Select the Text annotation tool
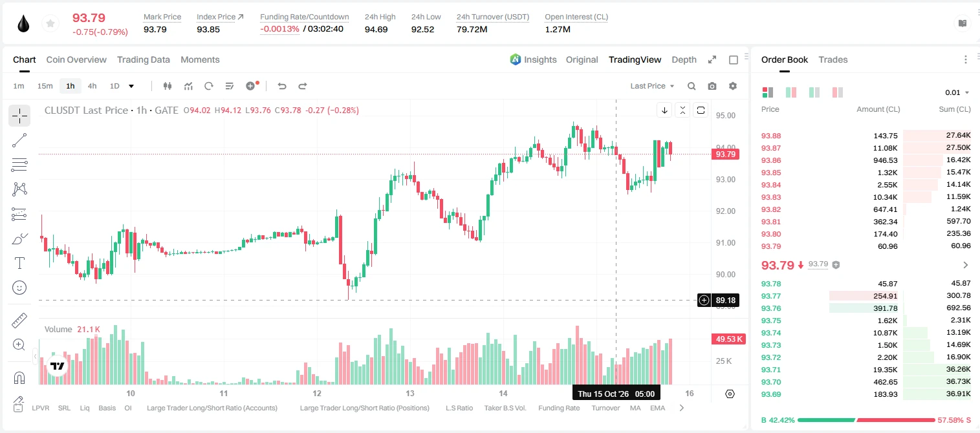The height and width of the screenshot is (433, 980). pos(19,263)
